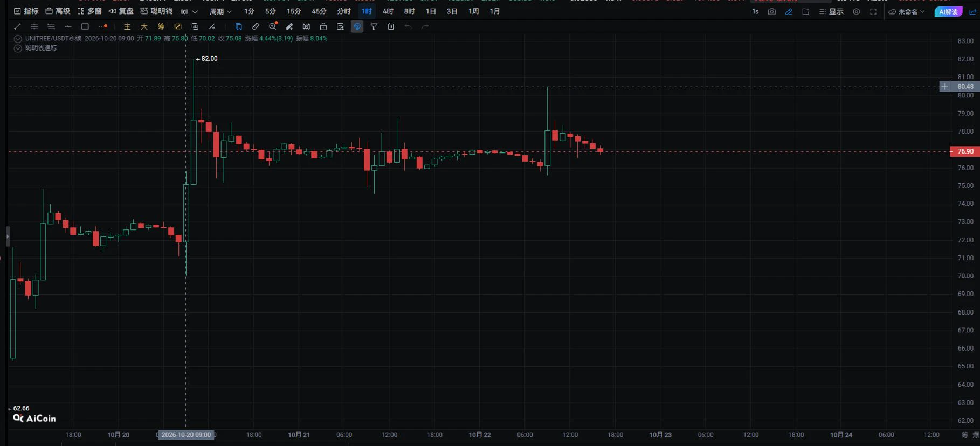
Task: Click the AI解读 button
Action: point(948,11)
